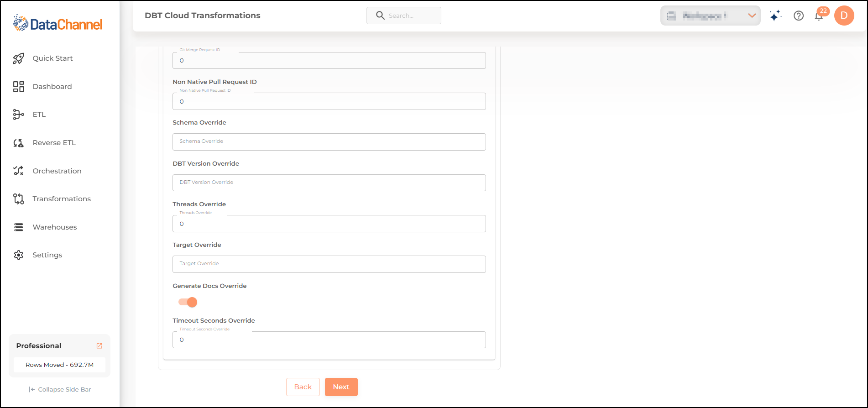The image size is (868, 408).
Task: Click the Back button
Action: pyautogui.click(x=303, y=387)
